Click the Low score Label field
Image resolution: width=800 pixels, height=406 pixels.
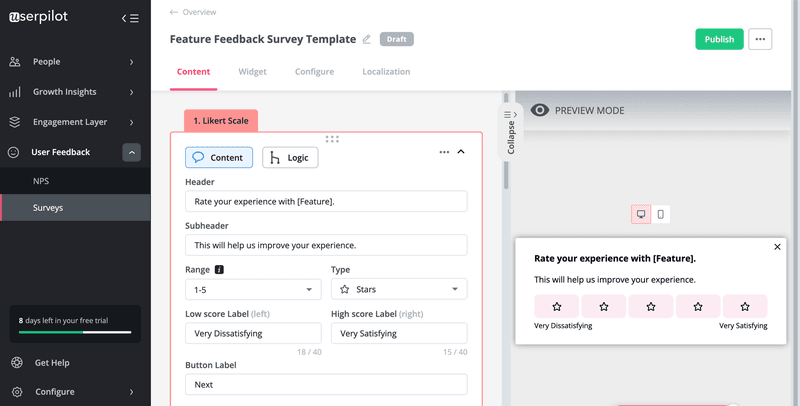click(x=253, y=333)
